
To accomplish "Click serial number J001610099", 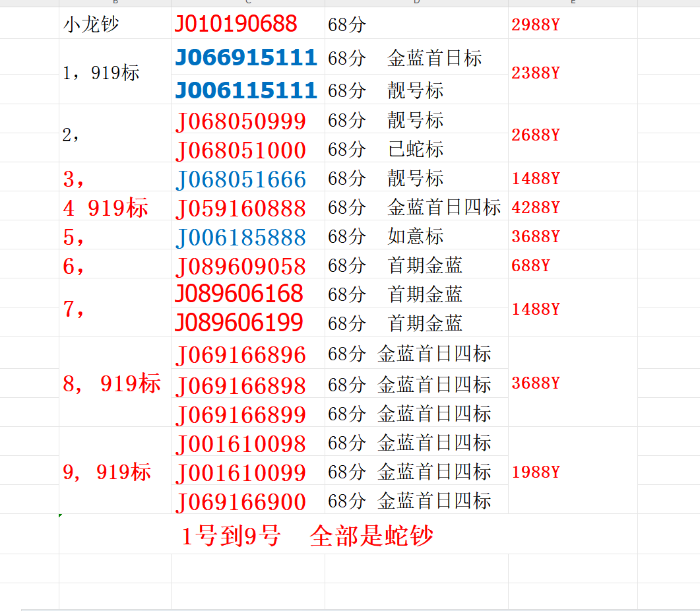I will click(240, 472).
